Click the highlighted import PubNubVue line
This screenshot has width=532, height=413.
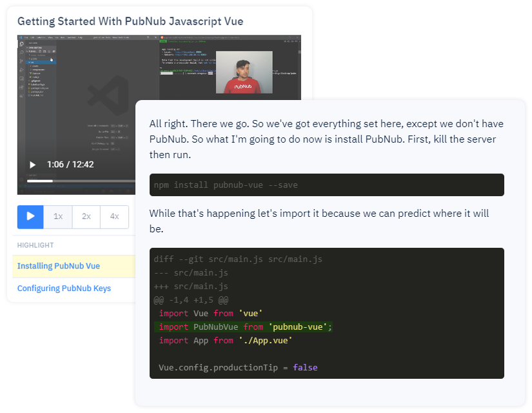[x=243, y=327]
